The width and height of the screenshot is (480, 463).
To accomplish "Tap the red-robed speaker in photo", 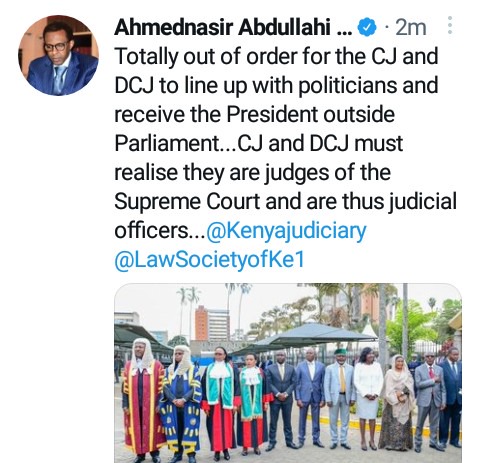I will [143, 400].
